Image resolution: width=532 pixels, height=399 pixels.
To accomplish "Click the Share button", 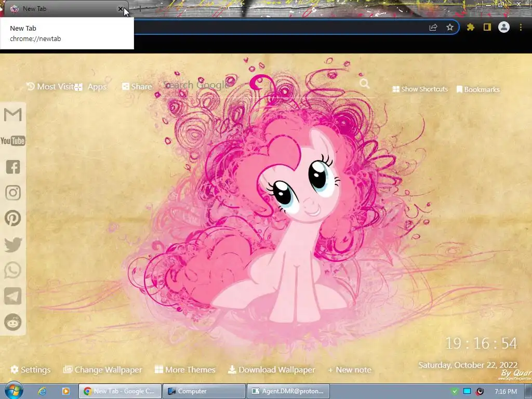I will tap(137, 87).
